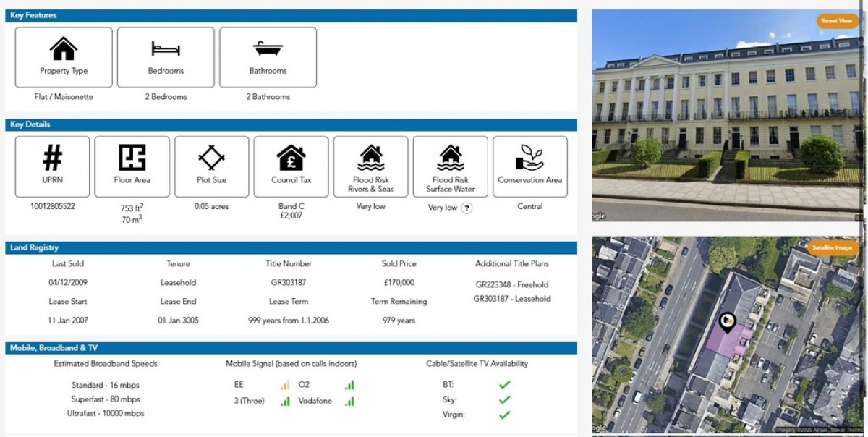Screen dimensions: 868x437
Task: Select the Conservation Area plant icon
Action: (529, 157)
